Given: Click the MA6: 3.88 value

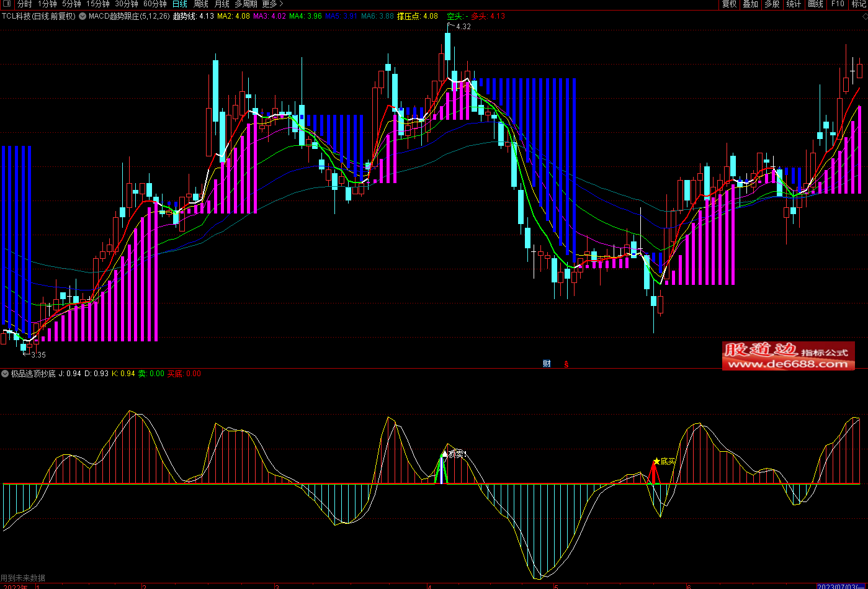Looking at the screenshot, I should pyautogui.click(x=377, y=16).
